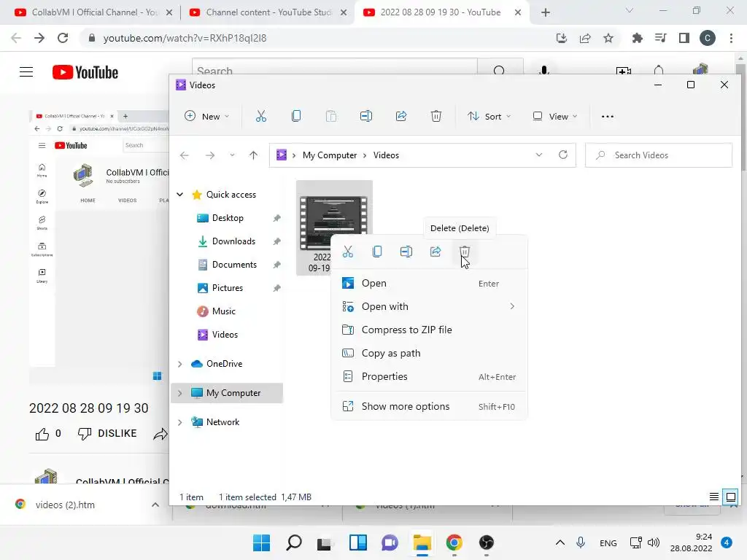747x560 pixels.
Task: Click Delete trash icon in Explorer toolbar
Action: click(436, 116)
